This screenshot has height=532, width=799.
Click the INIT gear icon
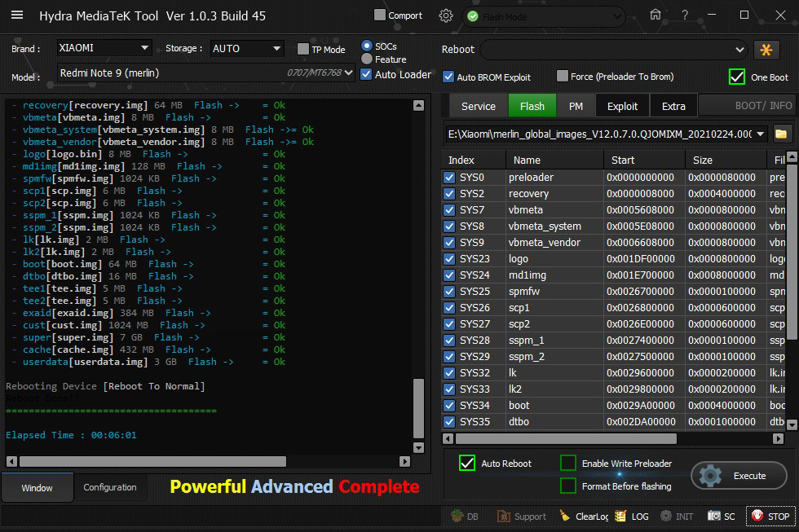click(x=677, y=517)
